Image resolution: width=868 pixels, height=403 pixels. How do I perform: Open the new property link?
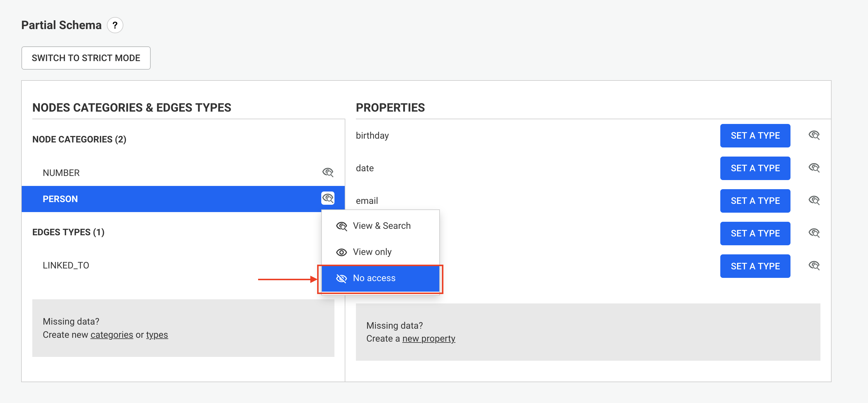(x=429, y=339)
